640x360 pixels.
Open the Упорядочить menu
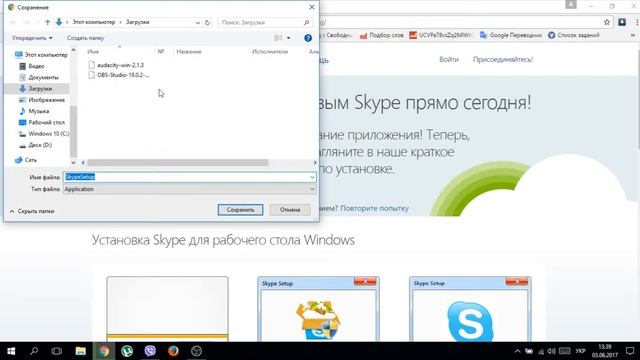pyautogui.click(x=32, y=38)
